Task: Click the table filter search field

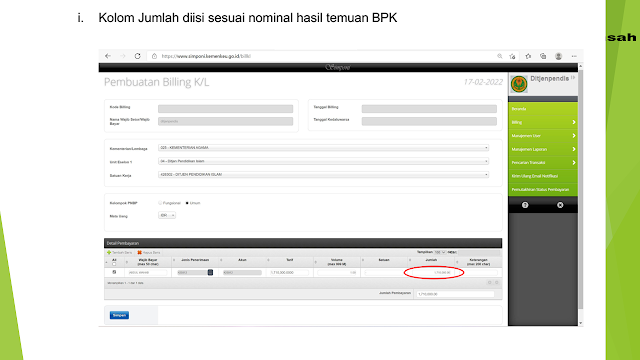Action: point(478,253)
